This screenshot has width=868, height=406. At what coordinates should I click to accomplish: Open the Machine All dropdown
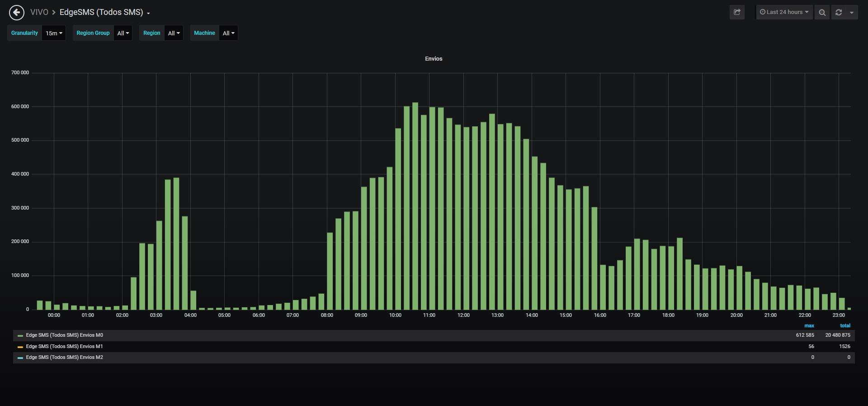click(x=228, y=33)
